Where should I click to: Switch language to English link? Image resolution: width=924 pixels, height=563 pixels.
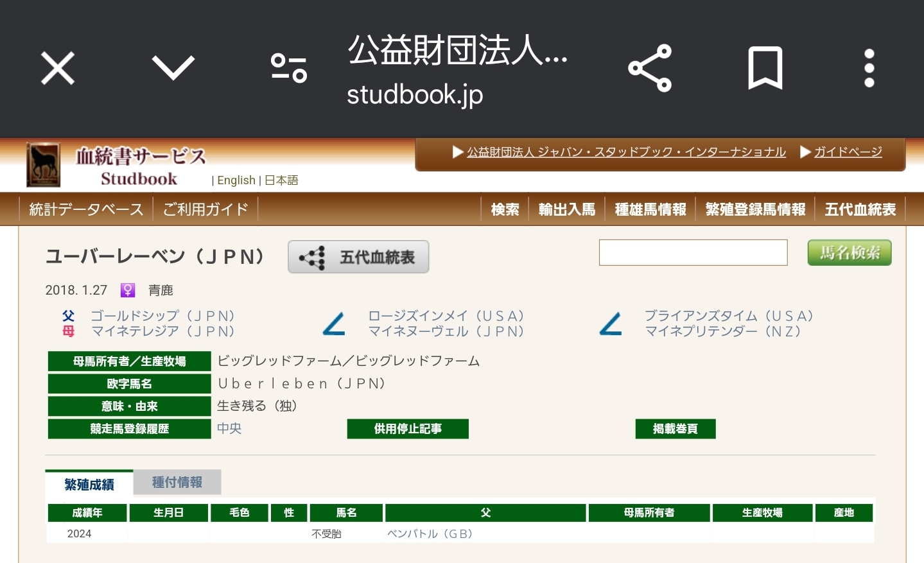(x=236, y=180)
